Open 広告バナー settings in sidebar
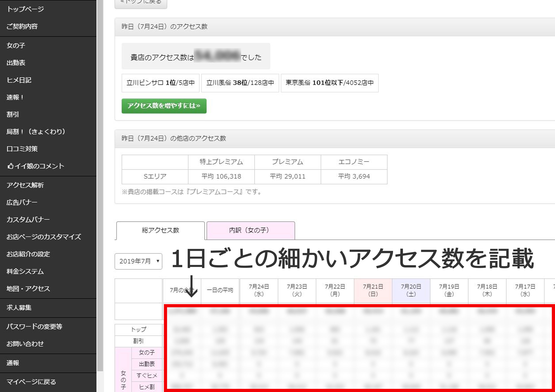The image size is (555, 392). pyautogui.click(x=22, y=202)
